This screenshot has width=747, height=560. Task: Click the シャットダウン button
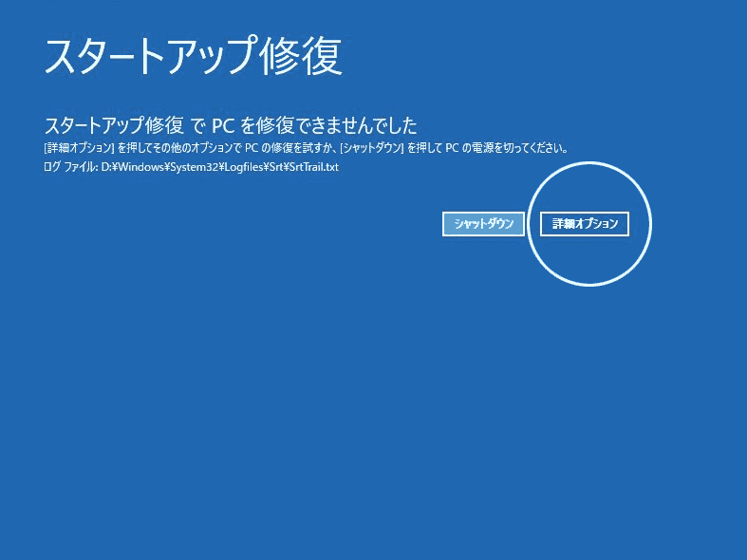point(483,224)
